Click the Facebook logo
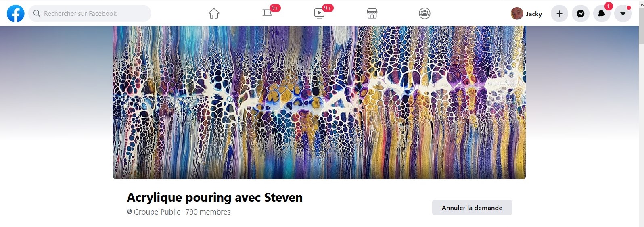The image size is (644, 227). pos(16,14)
